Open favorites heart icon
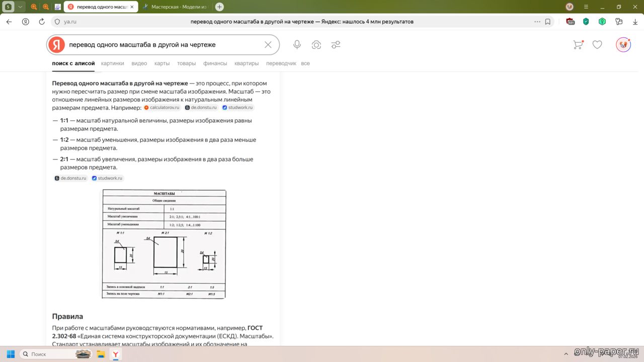Viewport: 644px width, 362px height. [597, 45]
